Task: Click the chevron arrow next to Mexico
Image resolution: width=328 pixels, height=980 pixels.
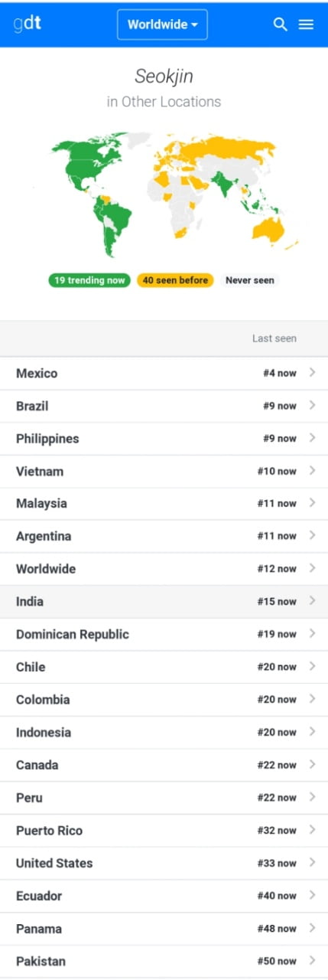Action: tap(312, 373)
